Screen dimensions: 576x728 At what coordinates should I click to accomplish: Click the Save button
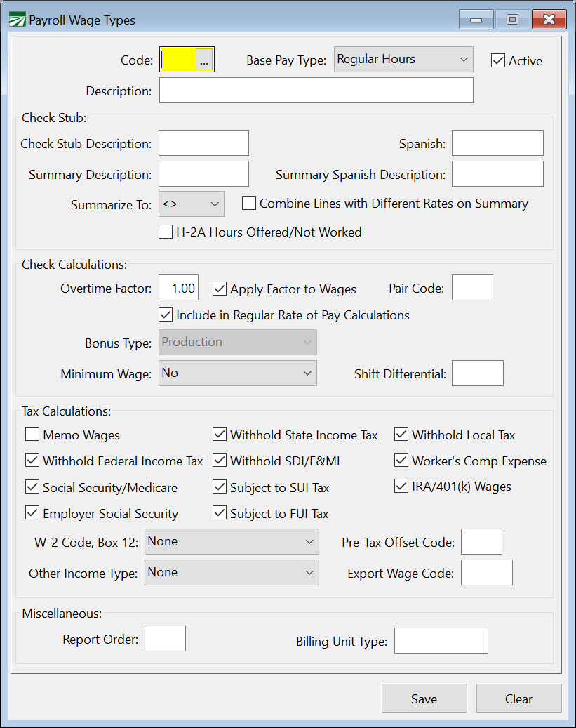(x=424, y=698)
